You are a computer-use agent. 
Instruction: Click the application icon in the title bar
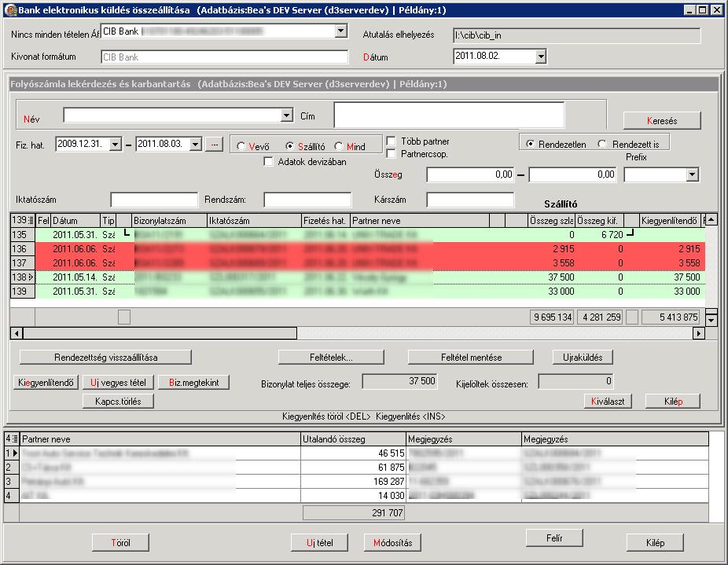10,9
